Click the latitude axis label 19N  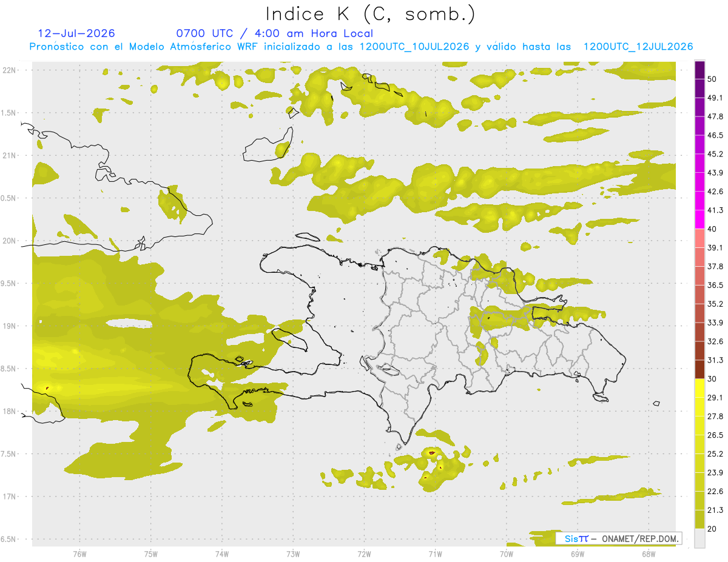point(10,326)
